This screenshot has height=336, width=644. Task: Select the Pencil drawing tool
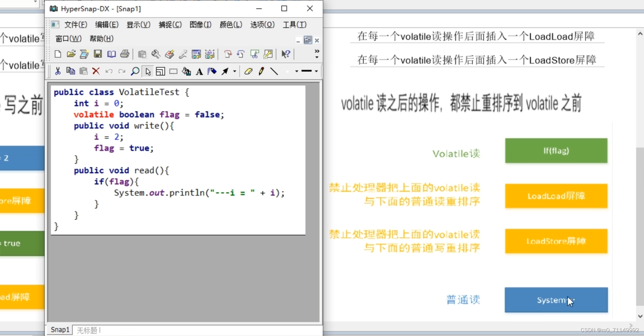tap(261, 72)
